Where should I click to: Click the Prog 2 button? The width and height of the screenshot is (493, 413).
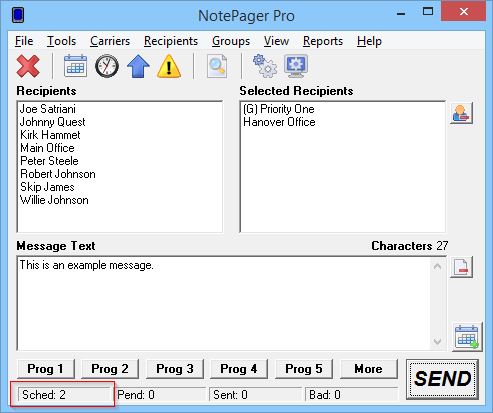click(110, 369)
